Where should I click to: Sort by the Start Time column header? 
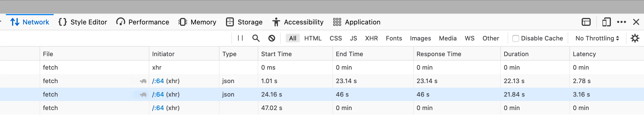(276, 54)
